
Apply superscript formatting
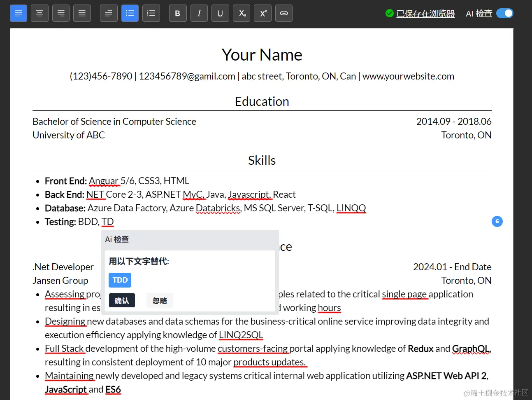click(x=263, y=13)
